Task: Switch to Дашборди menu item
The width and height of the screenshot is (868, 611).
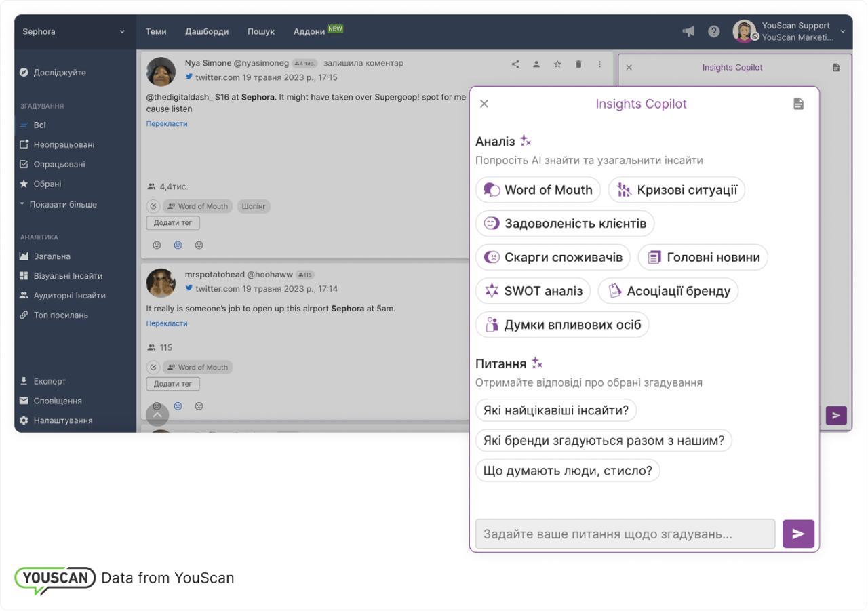Action: point(207,31)
